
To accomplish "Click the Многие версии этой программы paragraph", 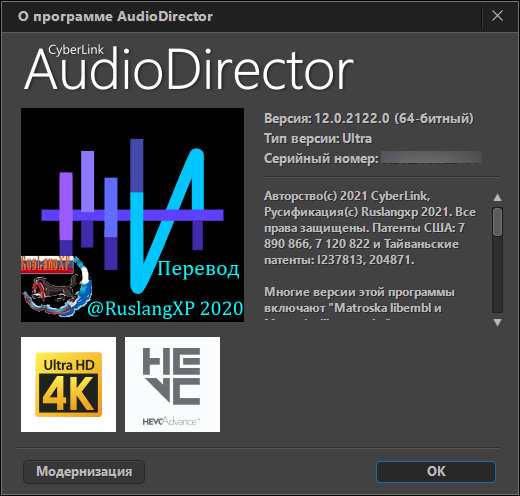I will coord(359,303).
